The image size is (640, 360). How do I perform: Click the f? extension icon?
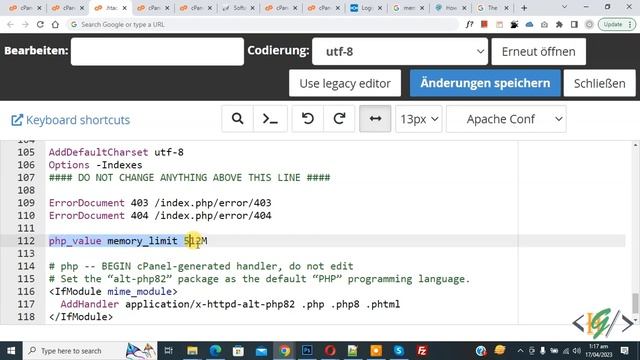pos(469,24)
